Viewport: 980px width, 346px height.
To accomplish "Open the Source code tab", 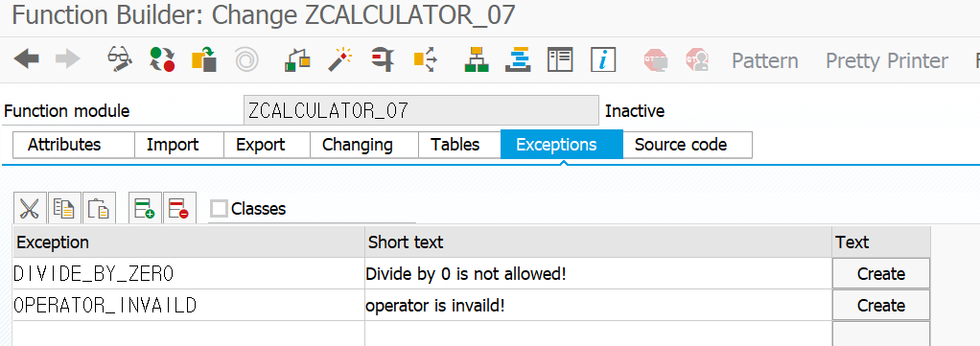I will click(688, 145).
